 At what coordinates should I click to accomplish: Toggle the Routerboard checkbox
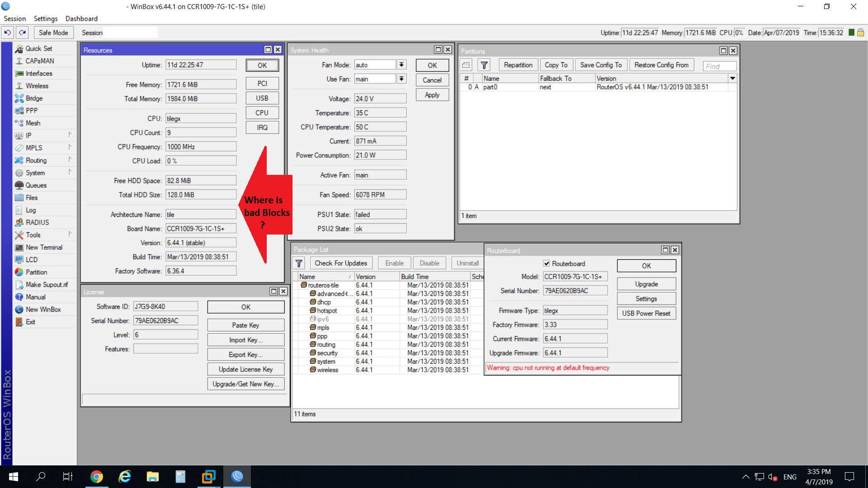point(547,263)
